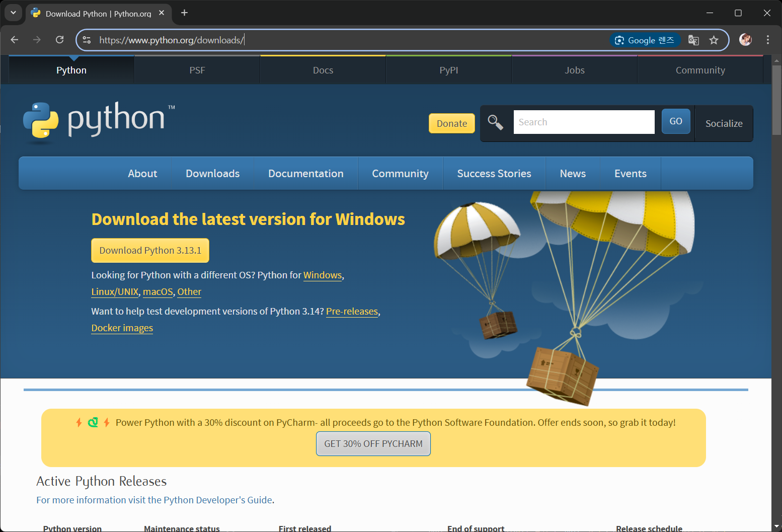Click the 'Active Python Releases' heading

[101, 482]
